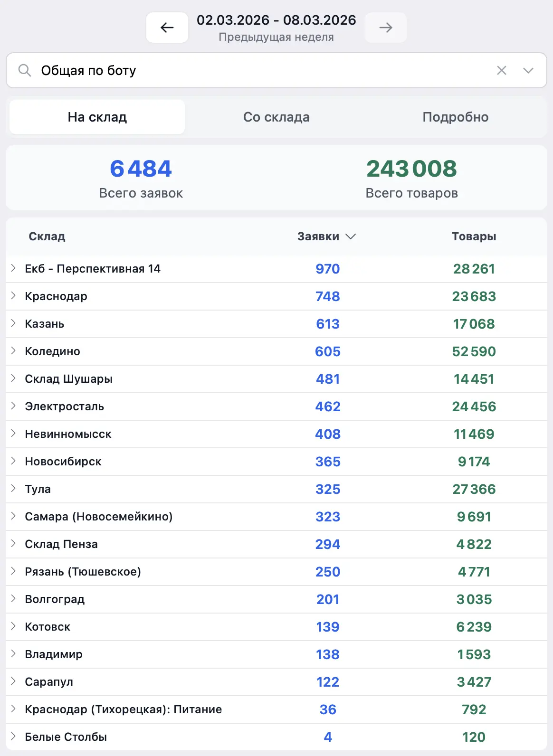Switch to the 'На склад' tab
This screenshot has width=553, height=756.
pyautogui.click(x=97, y=117)
